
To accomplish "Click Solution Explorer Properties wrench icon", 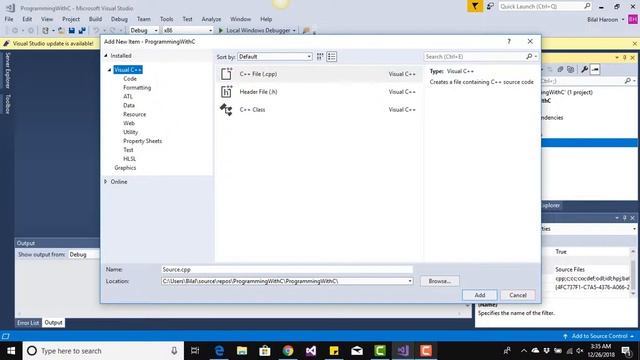I will click(584, 69).
